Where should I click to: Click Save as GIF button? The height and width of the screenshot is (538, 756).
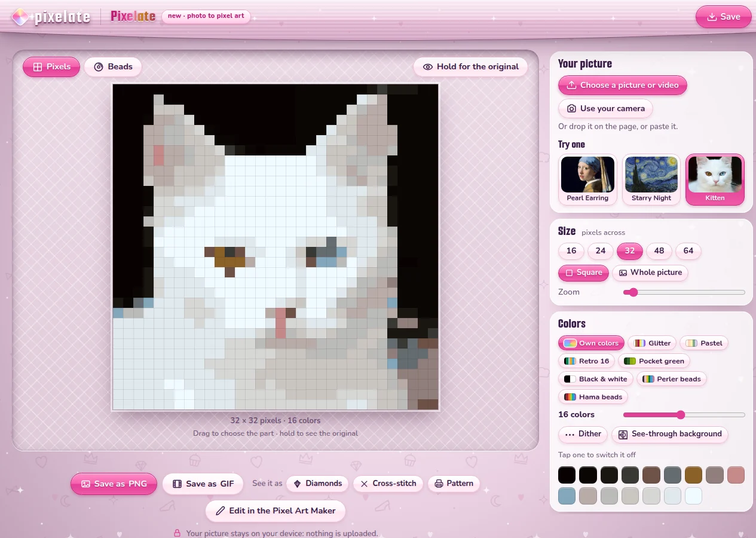[203, 484]
